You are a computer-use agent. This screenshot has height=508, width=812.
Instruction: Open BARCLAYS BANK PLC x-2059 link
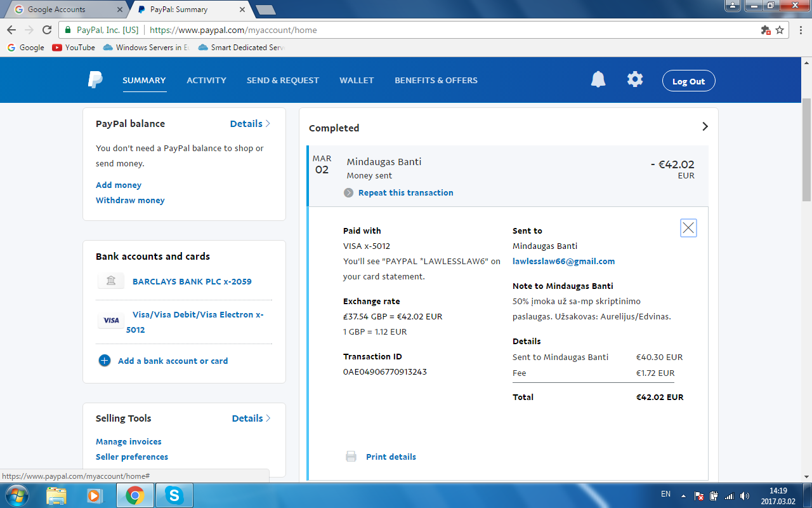(x=192, y=281)
